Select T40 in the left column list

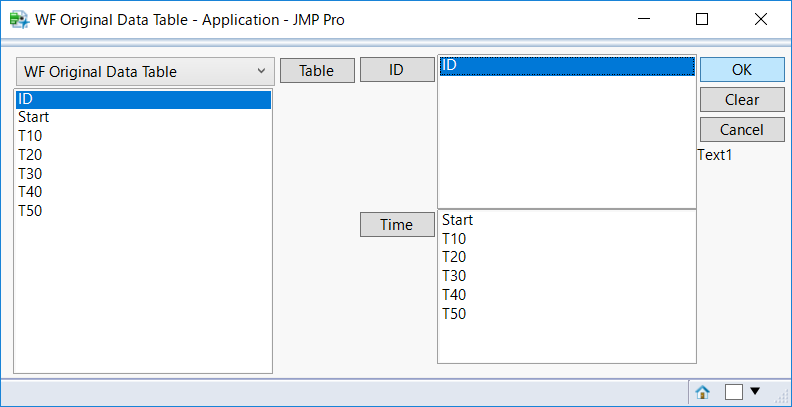143,192
